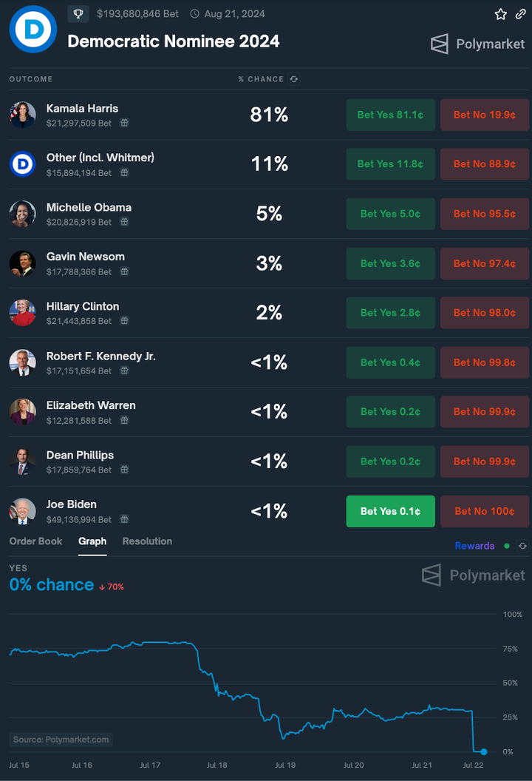Expand the Hillary Clinton outcome row
Viewport: 532px width, 781px height.
pyautogui.click(x=269, y=313)
